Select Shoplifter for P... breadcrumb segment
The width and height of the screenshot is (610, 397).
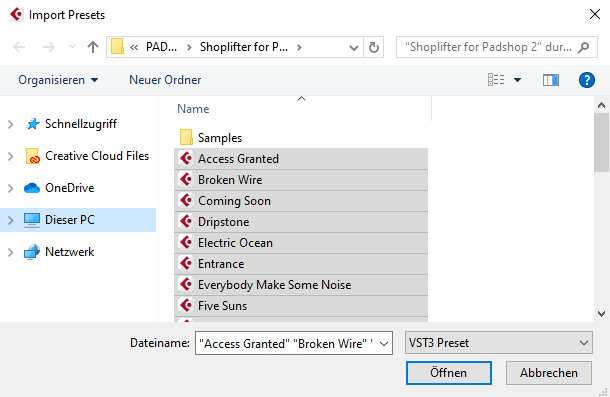pyautogui.click(x=244, y=47)
